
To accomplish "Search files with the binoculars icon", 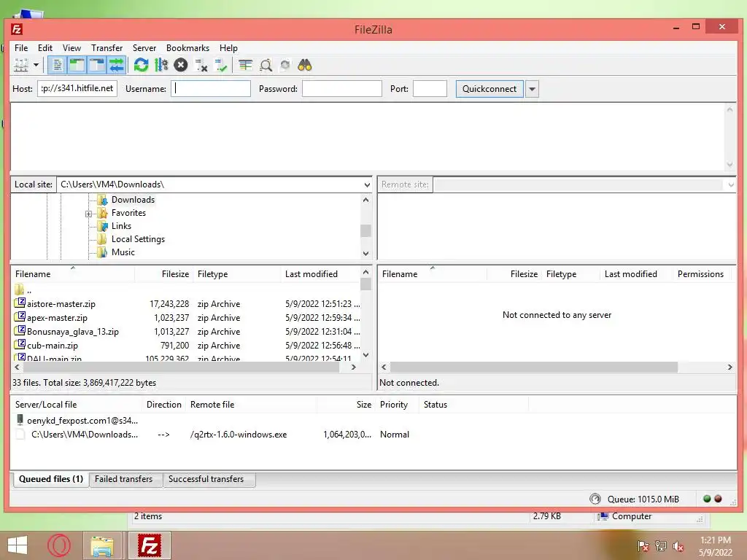I will pyautogui.click(x=305, y=65).
